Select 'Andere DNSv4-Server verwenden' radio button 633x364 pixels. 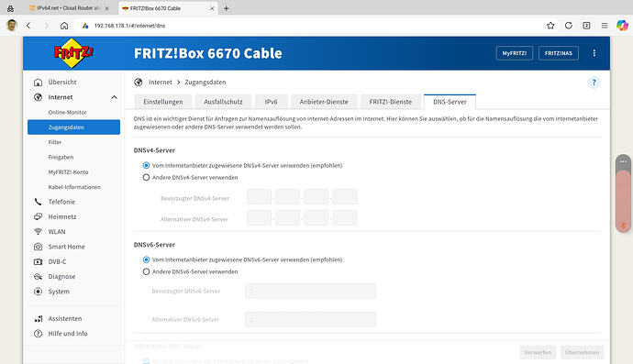click(x=146, y=178)
